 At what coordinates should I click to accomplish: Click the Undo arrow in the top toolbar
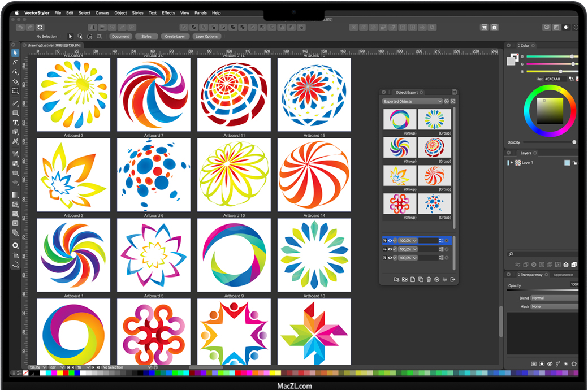(x=20, y=27)
